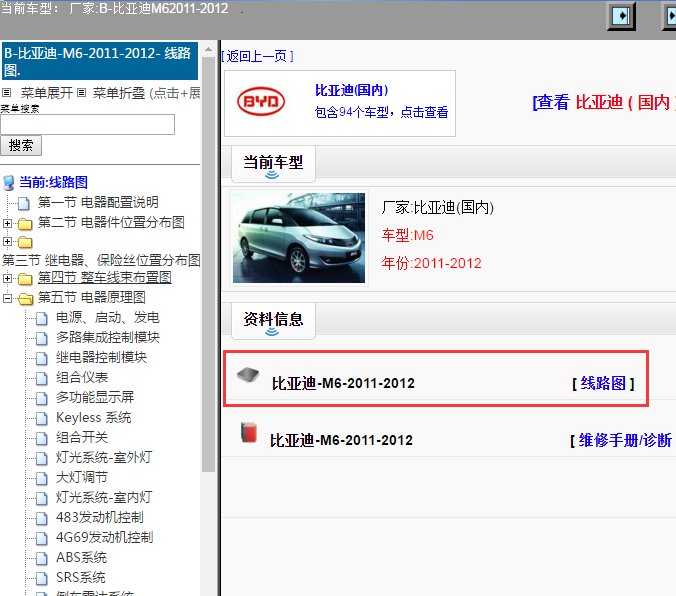Click page icon beside 灯光系统-室内灯
Screen dimensions: 676x596
(x=42, y=498)
